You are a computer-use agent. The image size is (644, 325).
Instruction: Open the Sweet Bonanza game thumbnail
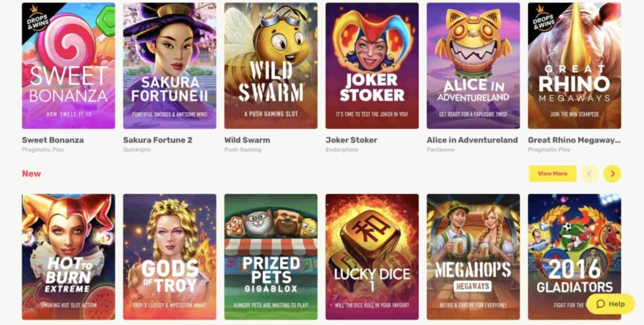coord(68,66)
